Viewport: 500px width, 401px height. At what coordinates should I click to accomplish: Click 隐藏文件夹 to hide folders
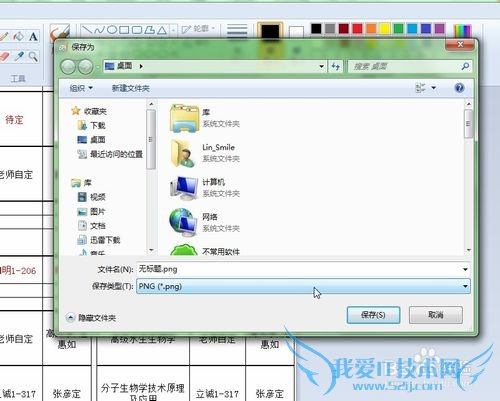[x=91, y=318]
